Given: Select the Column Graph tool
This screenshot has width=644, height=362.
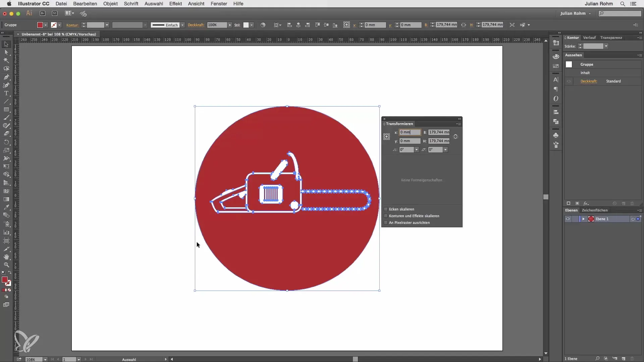Looking at the screenshot, I should 6,232.
